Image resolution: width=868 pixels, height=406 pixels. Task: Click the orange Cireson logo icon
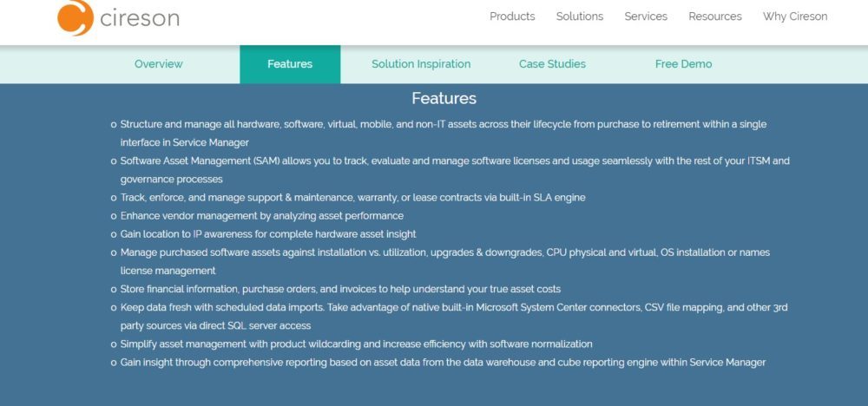75,16
